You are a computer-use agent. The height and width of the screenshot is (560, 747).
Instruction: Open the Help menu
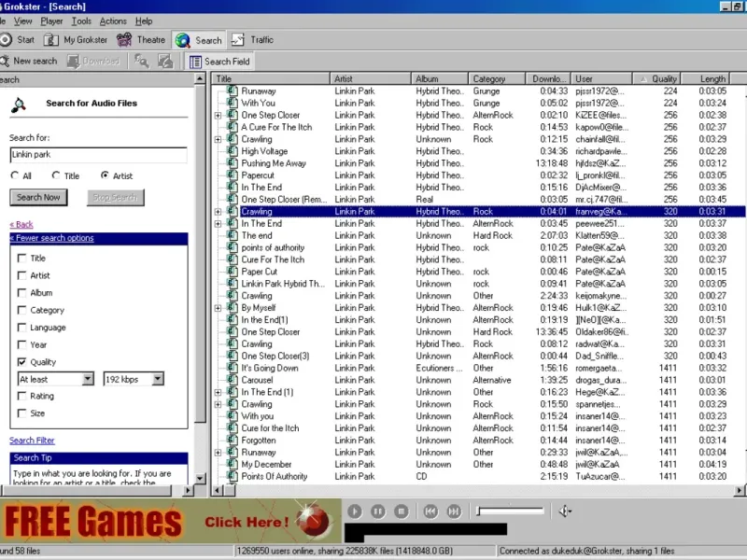144,21
